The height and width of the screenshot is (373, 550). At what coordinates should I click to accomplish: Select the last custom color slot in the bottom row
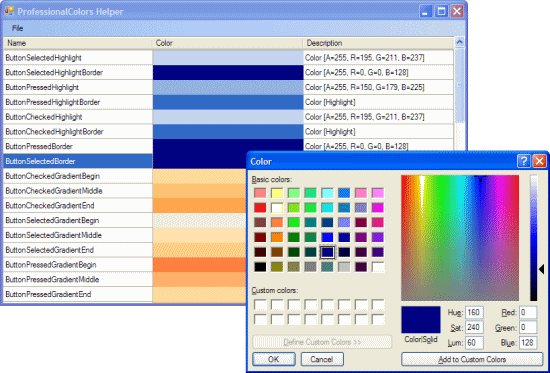pos(378,320)
